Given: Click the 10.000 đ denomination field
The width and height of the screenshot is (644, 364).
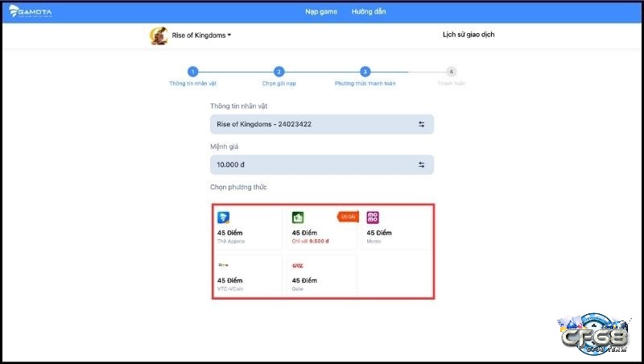Looking at the screenshot, I should point(322,165).
